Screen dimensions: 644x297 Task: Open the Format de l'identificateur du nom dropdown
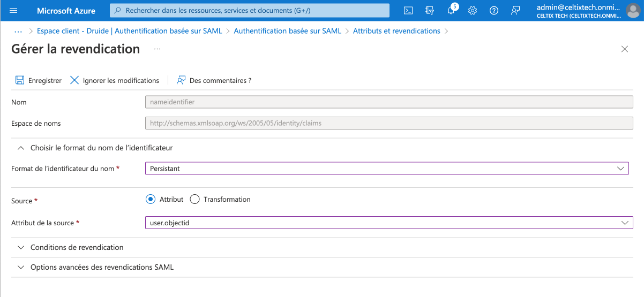386,169
